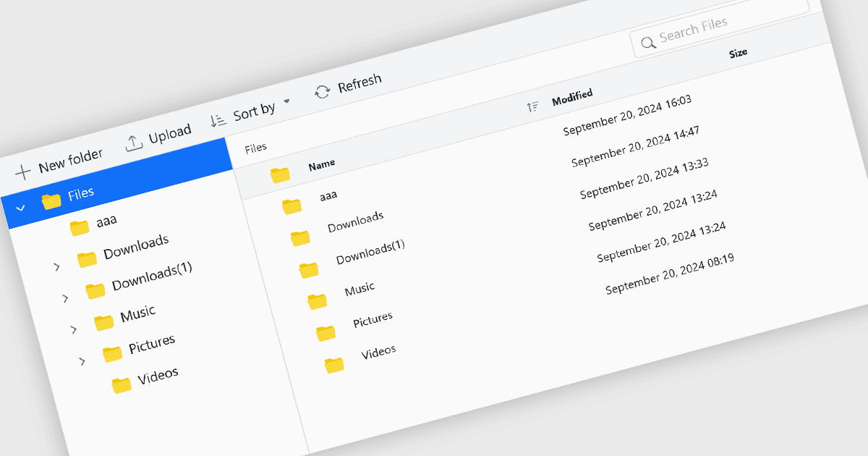Click the date September 20, 2024 08:19

[x=670, y=274]
